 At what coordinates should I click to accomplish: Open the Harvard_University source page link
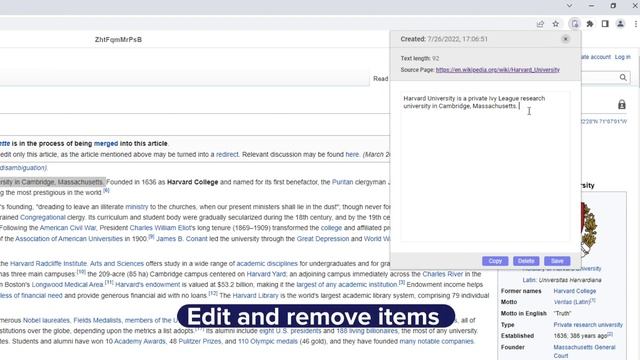click(498, 70)
